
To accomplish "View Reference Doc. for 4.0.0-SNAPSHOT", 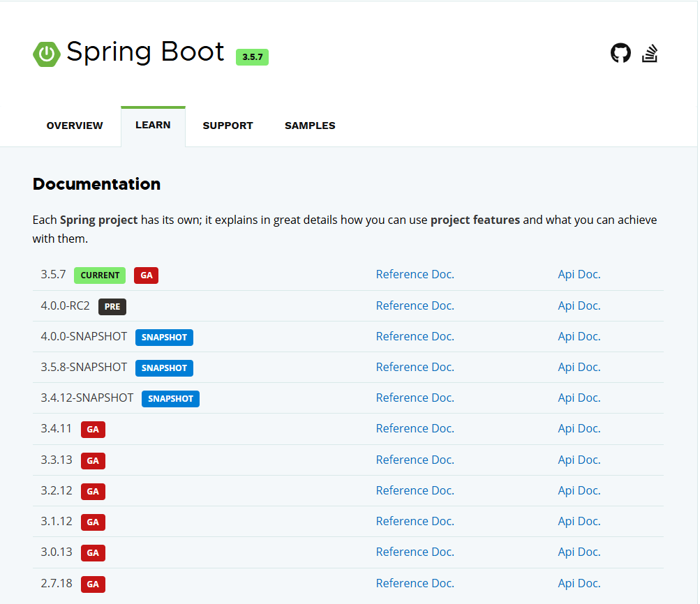I will tap(415, 336).
